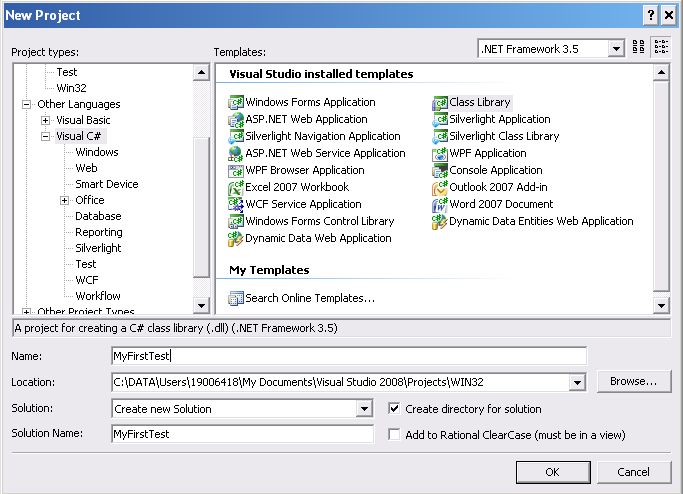683x494 pixels.
Task: Select the Word 2007 Document icon
Action: (440, 205)
